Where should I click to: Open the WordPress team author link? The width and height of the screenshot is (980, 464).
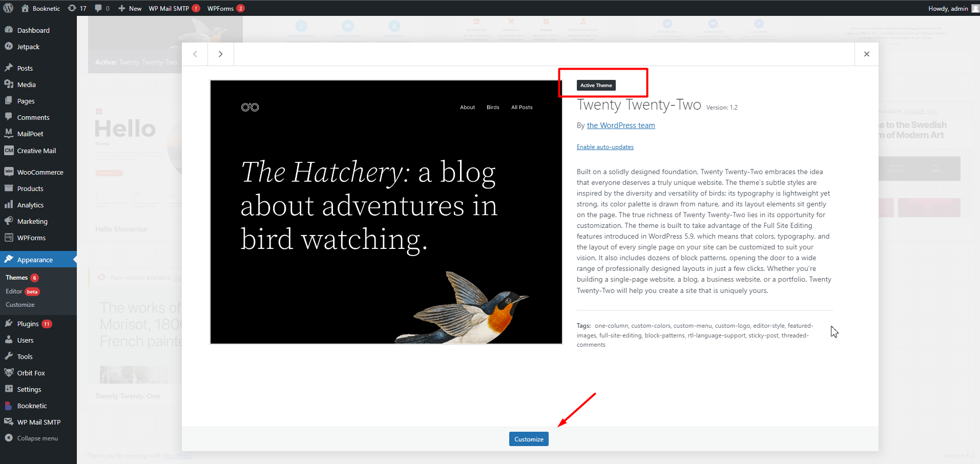(x=621, y=125)
